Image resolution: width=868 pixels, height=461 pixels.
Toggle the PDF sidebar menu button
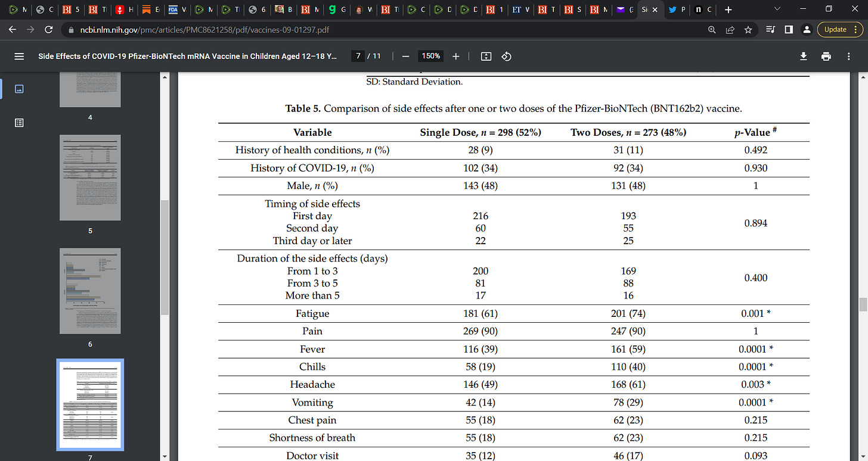(19, 56)
